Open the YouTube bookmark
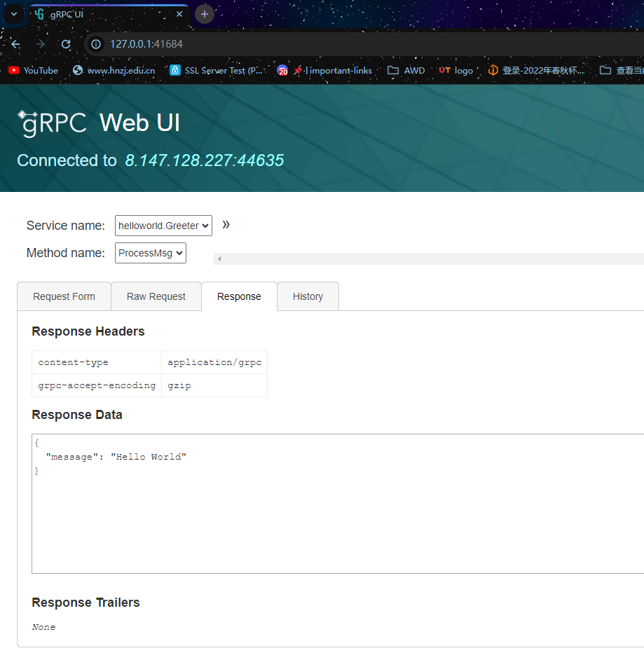 pyautogui.click(x=33, y=71)
